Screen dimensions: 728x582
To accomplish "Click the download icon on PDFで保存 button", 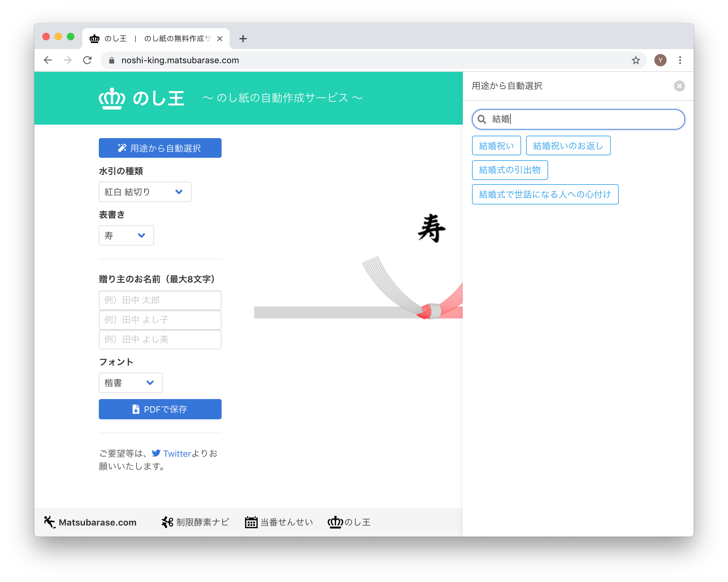I will (136, 409).
